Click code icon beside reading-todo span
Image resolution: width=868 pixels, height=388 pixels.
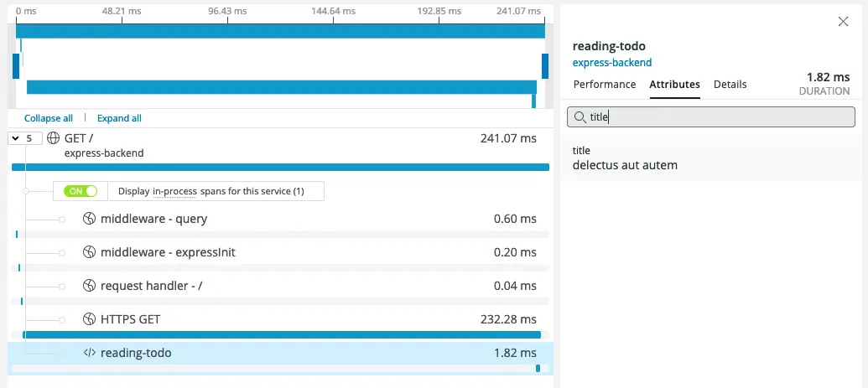point(90,353)
